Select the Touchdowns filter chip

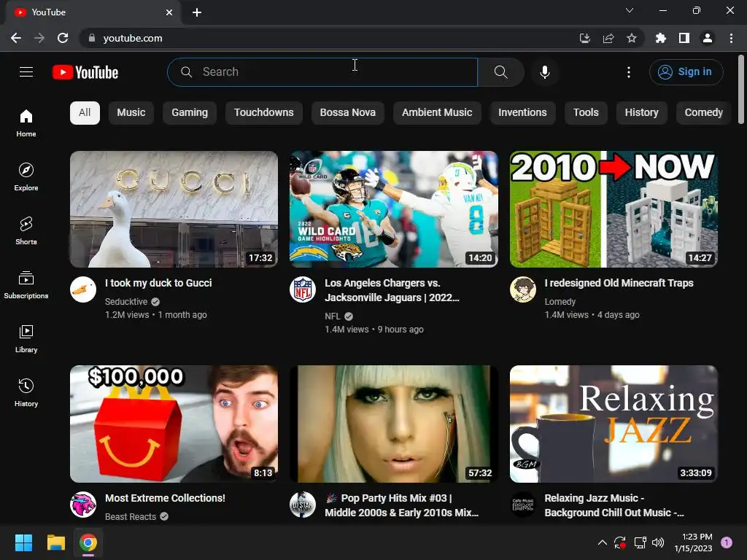[264, 113]
